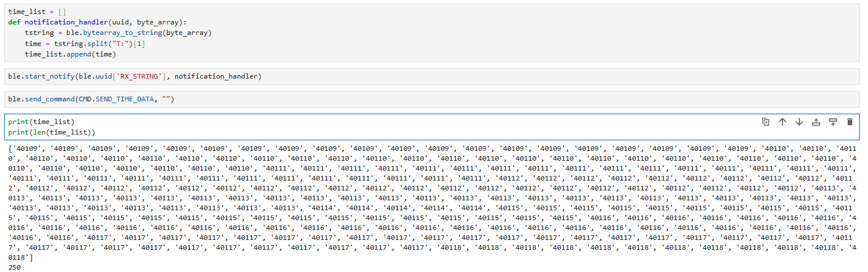Duplicate the active print cell
Screen dimensions: 868x272
pos(766,122)
